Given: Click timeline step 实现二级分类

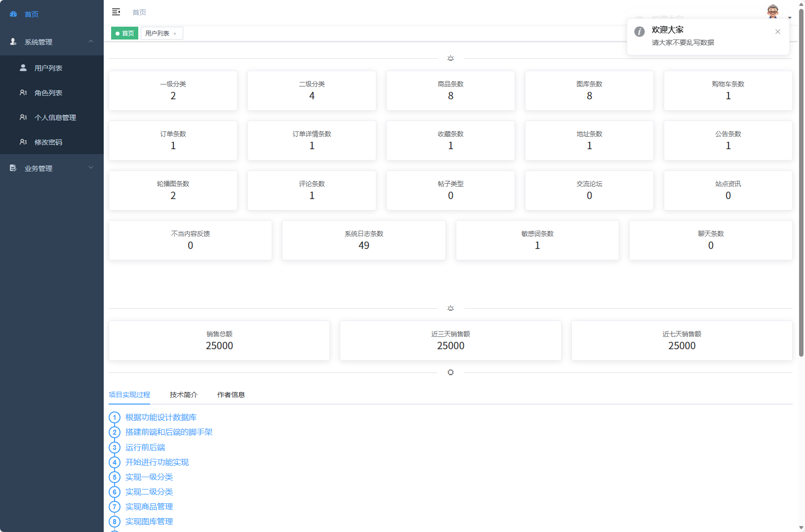Looking at the screenshot, I should 149,492.
